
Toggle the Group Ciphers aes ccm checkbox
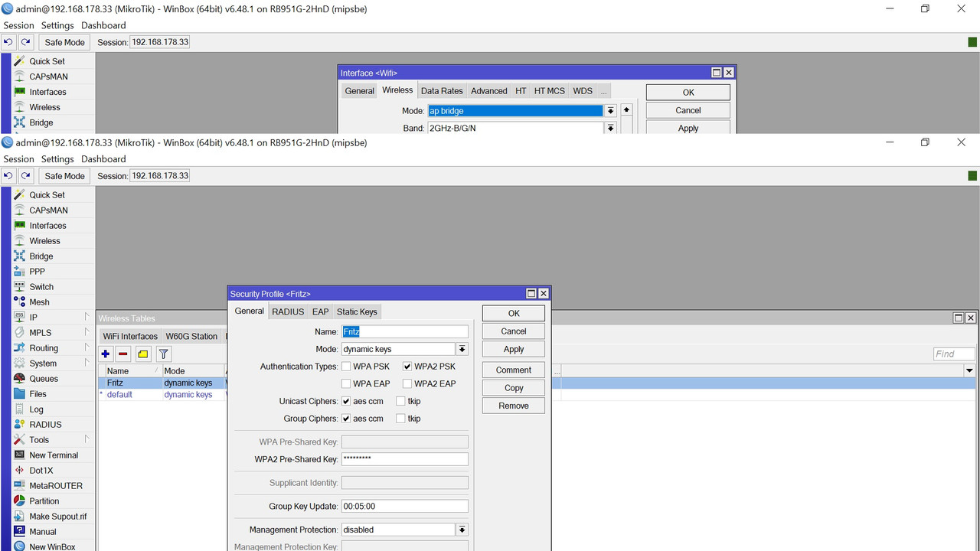[346, 419]
